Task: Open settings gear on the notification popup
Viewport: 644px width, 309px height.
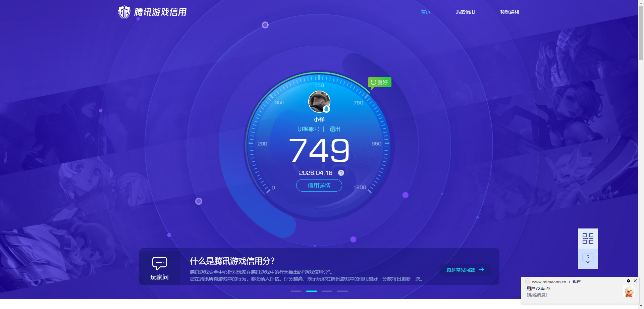Action: (628, 281)
